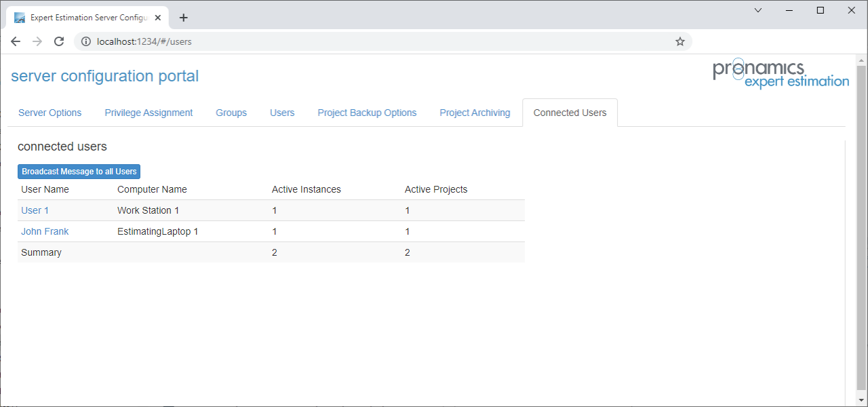The image size is (868, 407).
Task: Open the Privilege Assignment tab
Action: pos(149,113)
